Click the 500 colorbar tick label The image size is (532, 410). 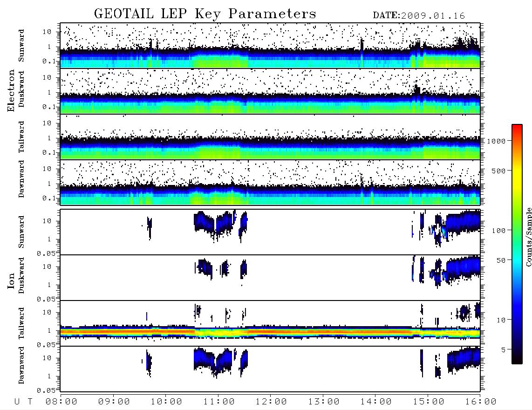(x=498, y=171)
